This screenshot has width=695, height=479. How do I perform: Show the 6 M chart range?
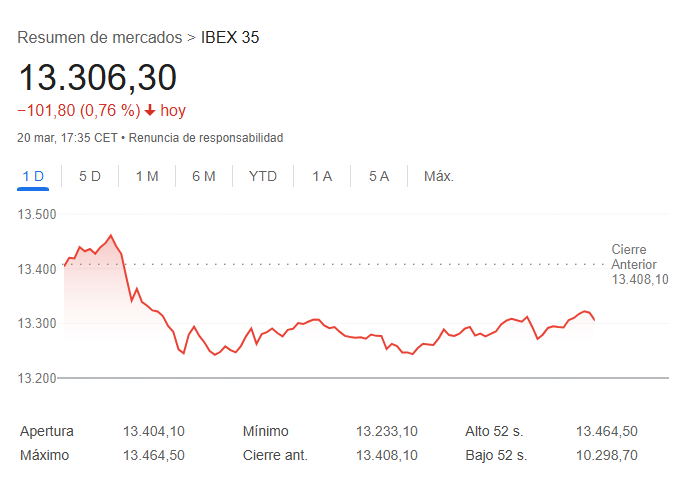pos(204,176)
